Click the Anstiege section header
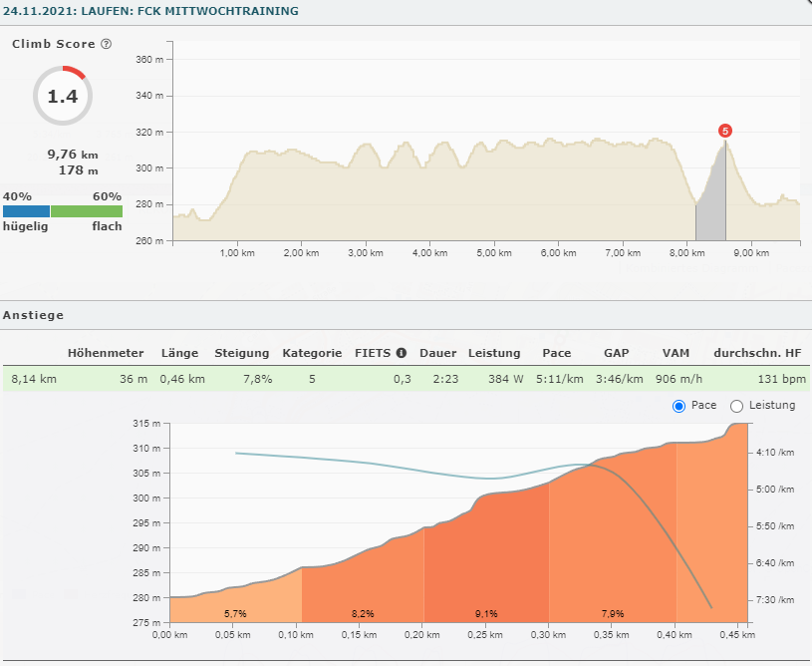 (x=33, y=315)
